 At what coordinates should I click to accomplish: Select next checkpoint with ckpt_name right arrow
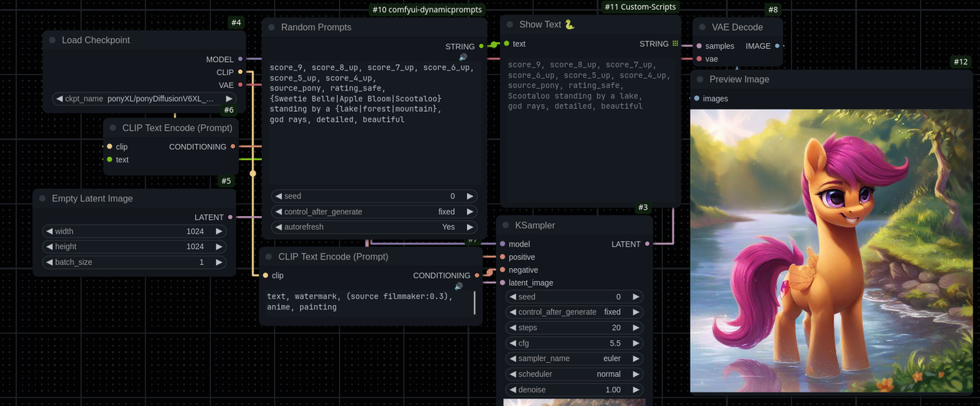(228, 99)
